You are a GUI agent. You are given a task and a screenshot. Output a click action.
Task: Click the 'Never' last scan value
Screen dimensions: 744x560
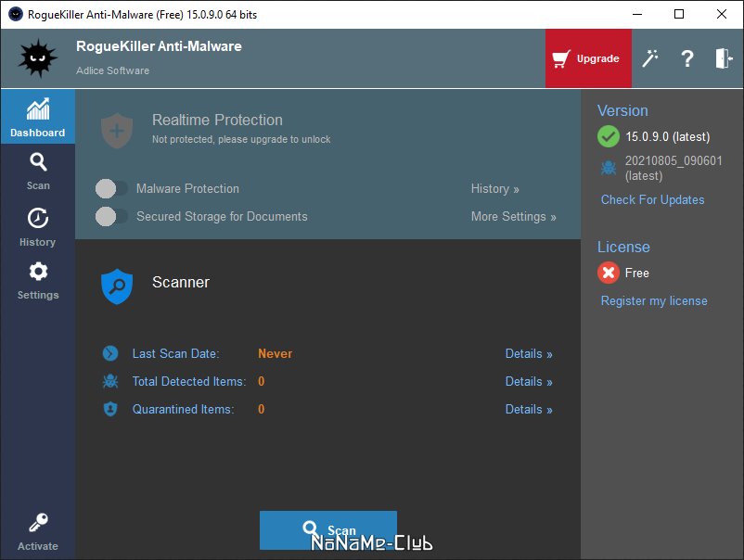(276, 354)
